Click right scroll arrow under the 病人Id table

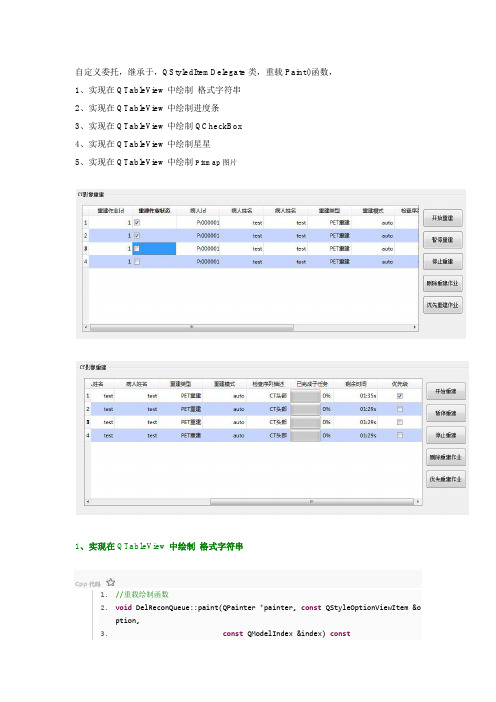[x=415, y=327]
